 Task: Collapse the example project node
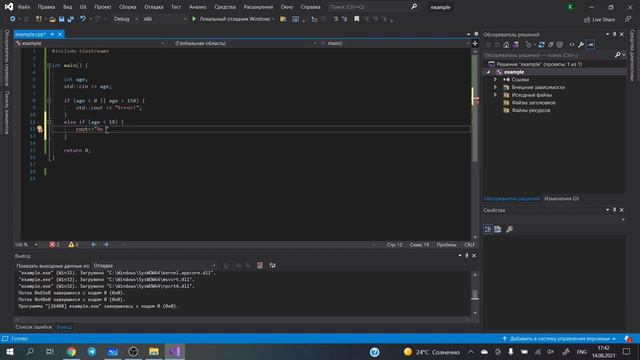click(x=488, y=72)
